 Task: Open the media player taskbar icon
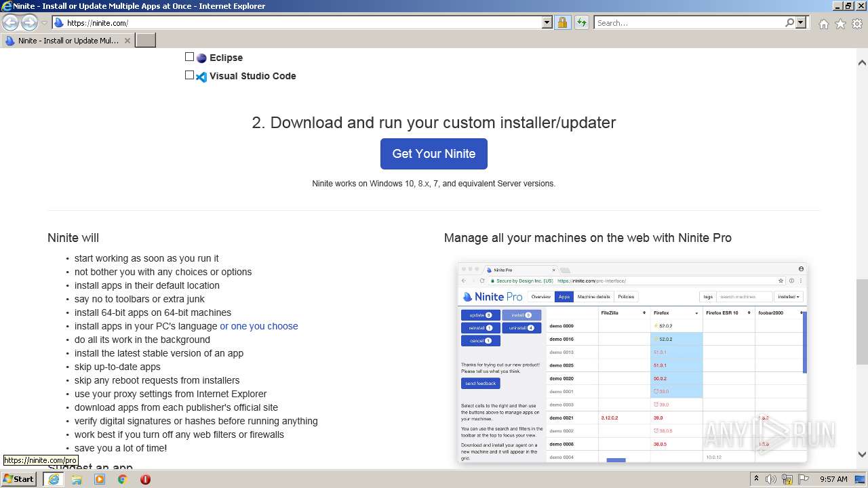(100, 479)
